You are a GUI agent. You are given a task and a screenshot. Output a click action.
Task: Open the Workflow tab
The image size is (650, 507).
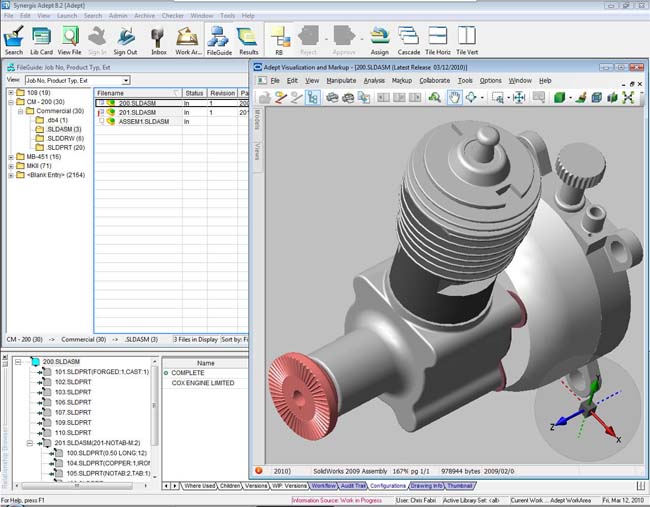click(323, 485)
